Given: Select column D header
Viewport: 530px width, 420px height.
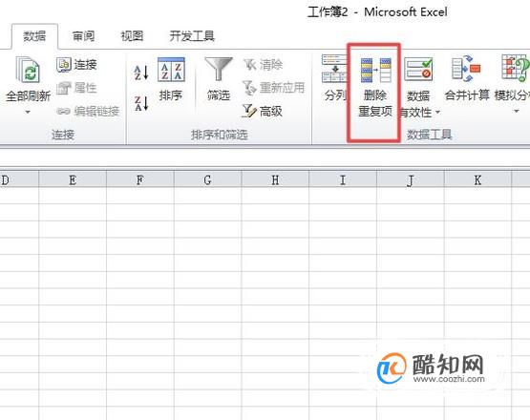Looking at the screenshot, I should click(x=19, y=179).
